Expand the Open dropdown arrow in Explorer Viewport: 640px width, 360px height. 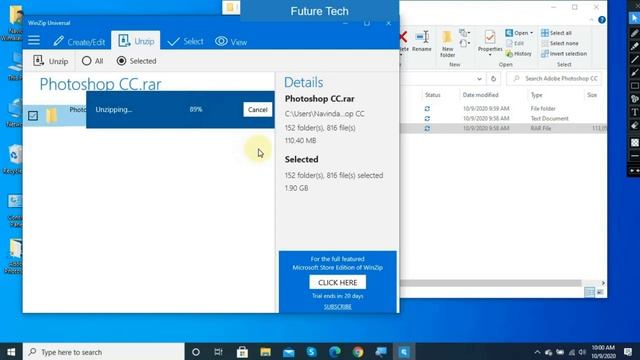click(x=531, y=33)
